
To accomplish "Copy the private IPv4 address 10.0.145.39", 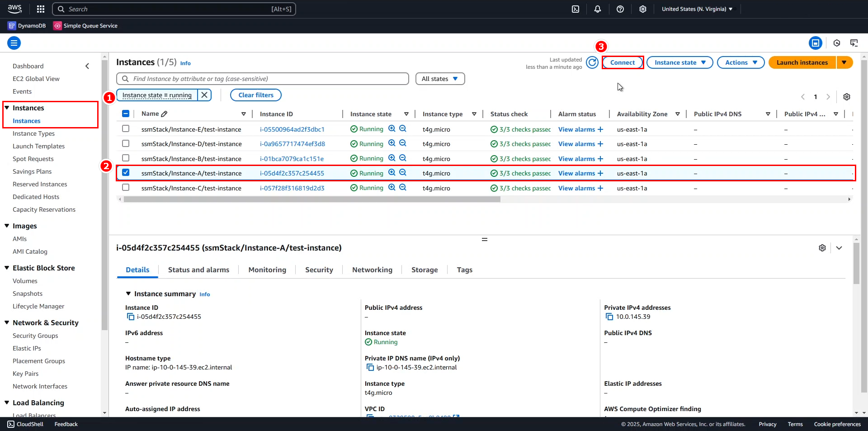I will click(609, 317).
